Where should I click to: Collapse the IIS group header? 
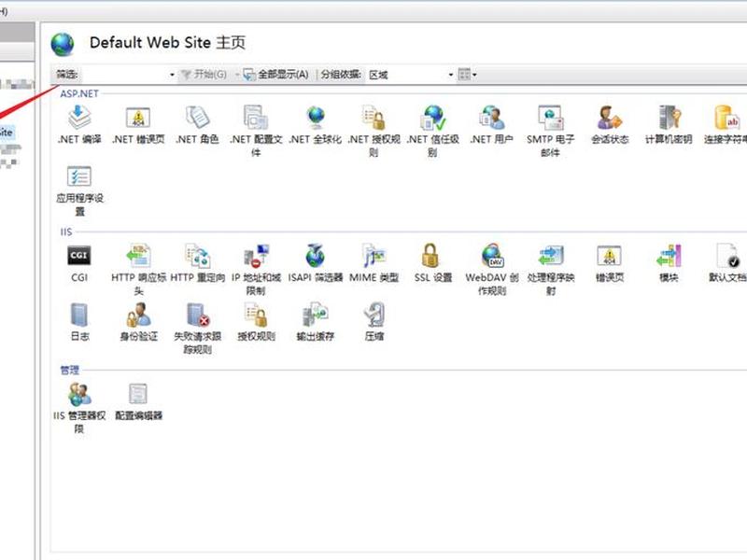(x=65, y=231)
